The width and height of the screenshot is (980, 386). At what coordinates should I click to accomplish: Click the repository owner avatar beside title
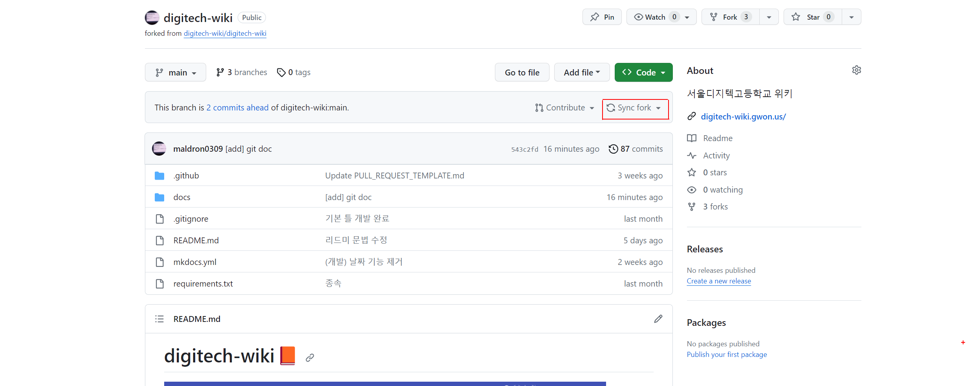click(152, 18)
